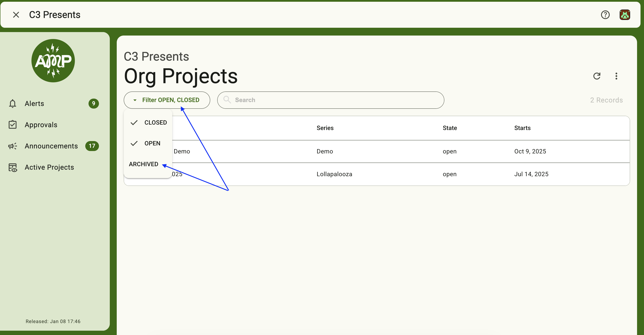Viewport: 644px width, 335px height.
Task: Click the AMP organization logo
Action: click(x=53, y=60)
